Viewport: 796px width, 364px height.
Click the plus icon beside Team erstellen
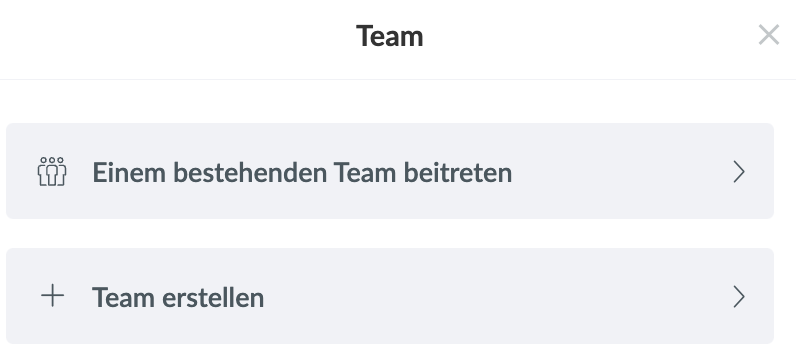click(x=52, y=296)
